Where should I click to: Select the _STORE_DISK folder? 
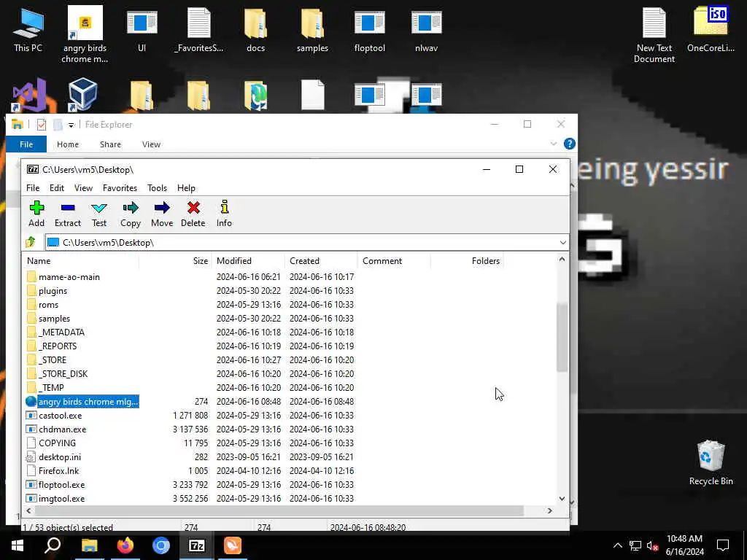pyautogui.click(x=63, y=374)
